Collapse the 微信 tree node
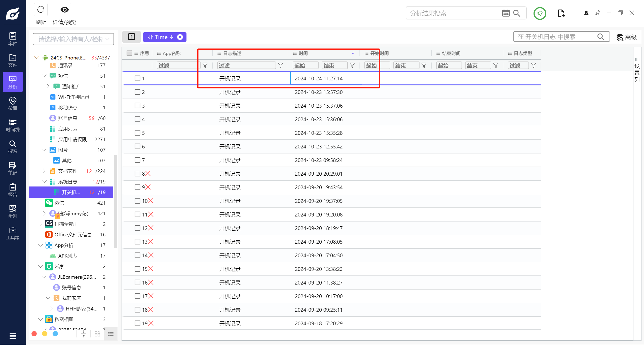This screenshot has width=644, height=345. point(40,203)
